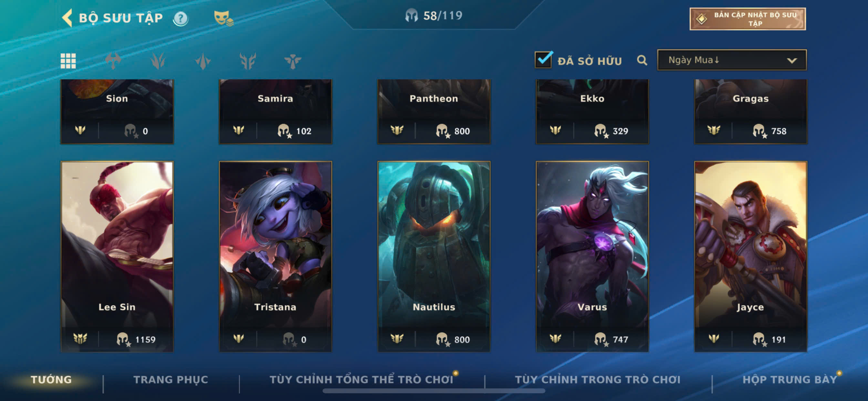Open the collection help question mark
Viewport: 868px width, 401px height.
point(181,18)
